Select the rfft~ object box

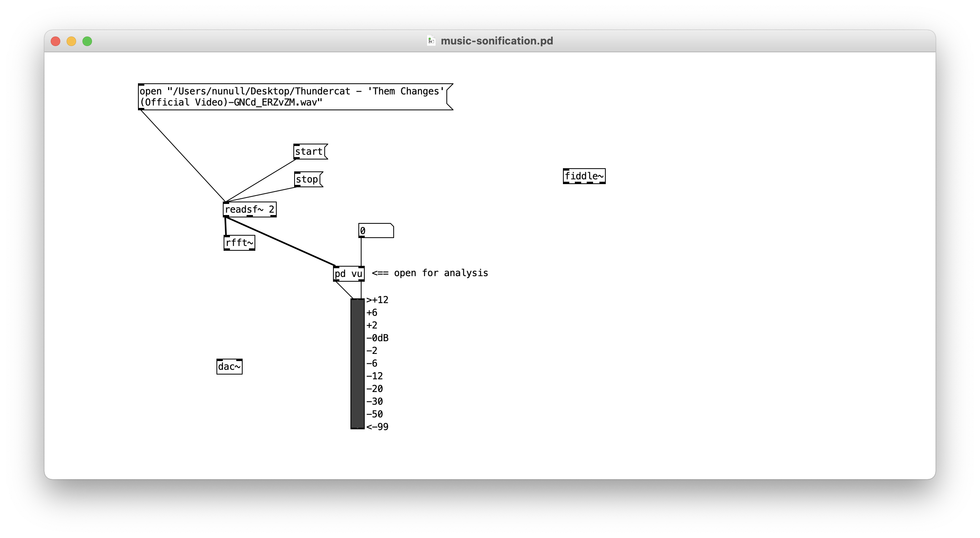pos(239,243)
